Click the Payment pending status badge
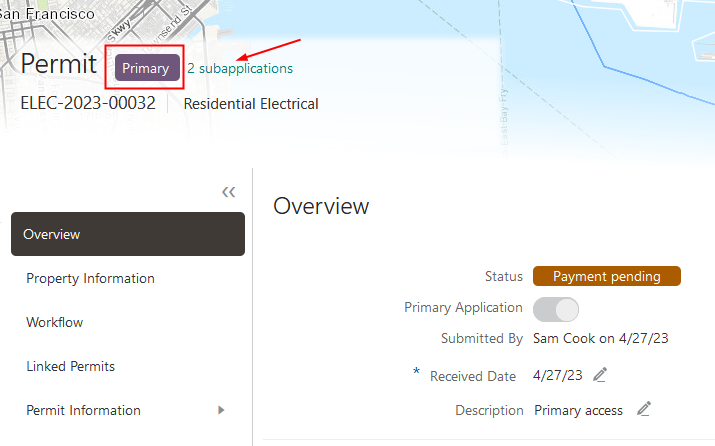715x446 pixels. coord(607,276)
